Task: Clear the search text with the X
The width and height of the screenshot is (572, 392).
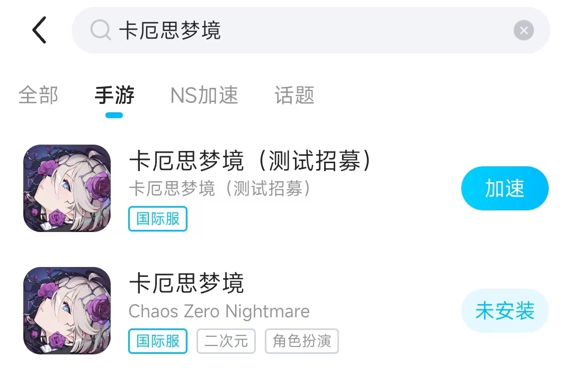Action: [523, 31]
